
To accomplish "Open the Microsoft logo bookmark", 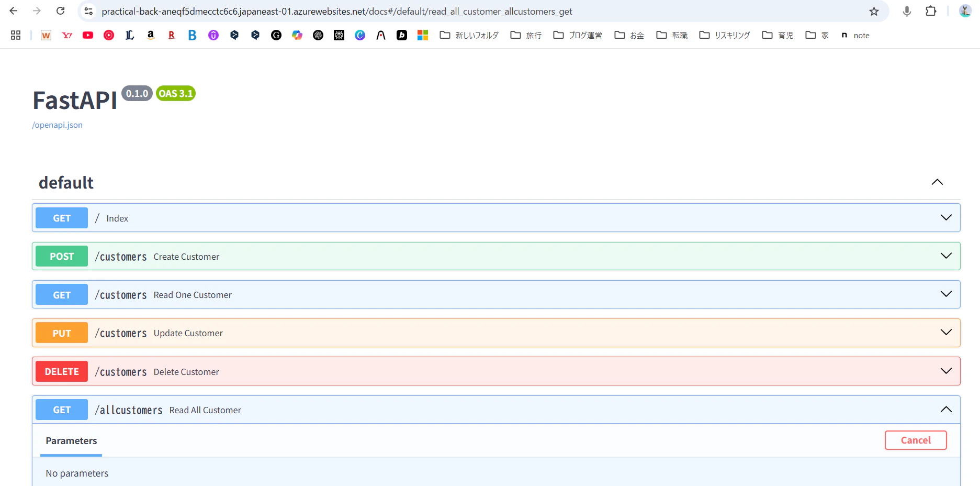I will pyautogui.click(x=423, y=35).
